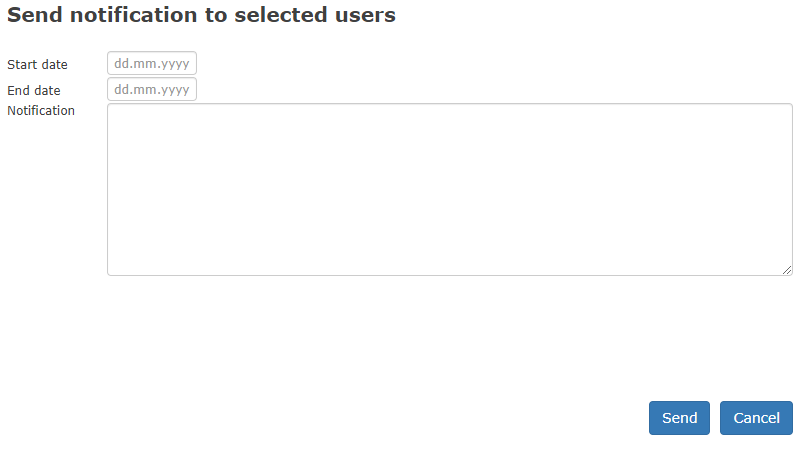Dismiss the form with Cancel
The image size is (806, 458).
click(x=756, y=418)
